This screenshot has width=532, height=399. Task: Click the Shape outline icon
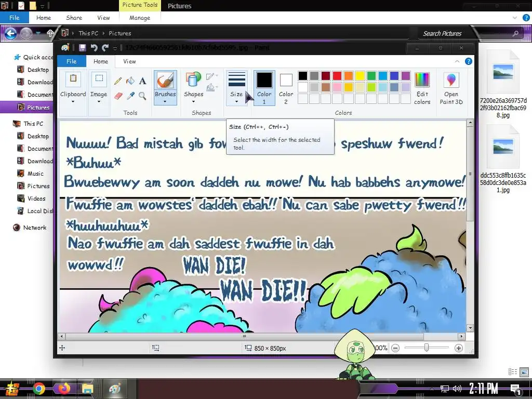(x=211, y=76)
